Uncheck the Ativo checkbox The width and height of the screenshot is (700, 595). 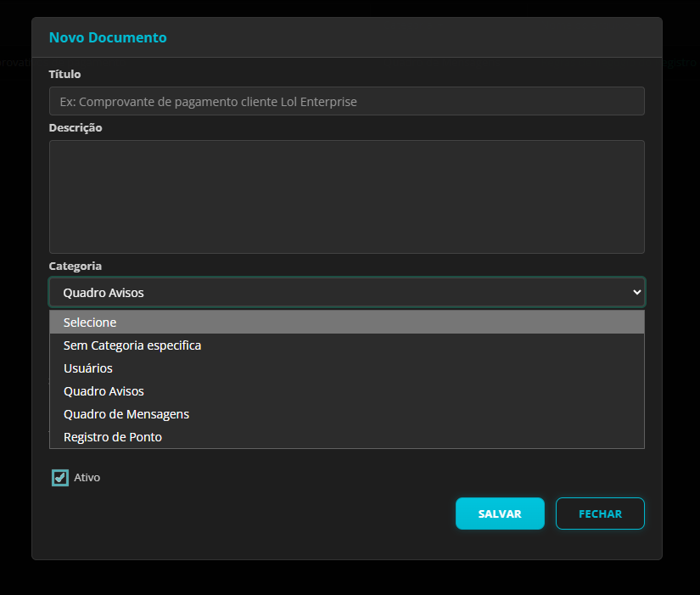coord(60,478)
